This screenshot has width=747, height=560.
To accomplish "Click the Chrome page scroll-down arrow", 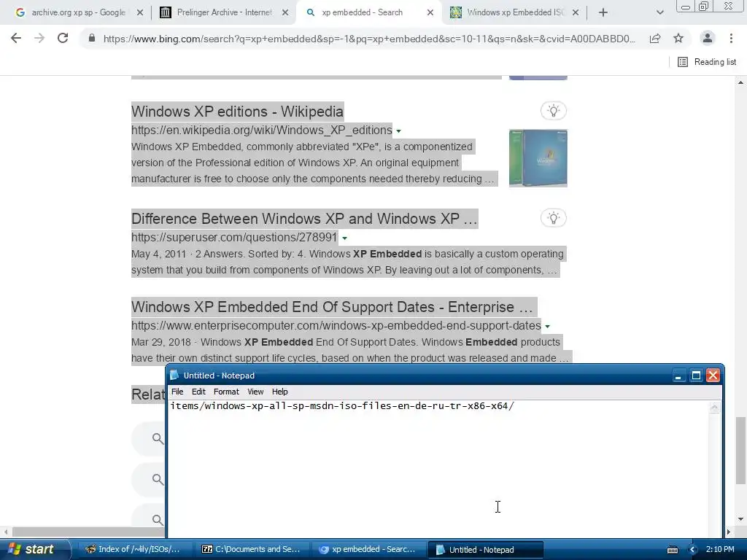I will (740, 519).
